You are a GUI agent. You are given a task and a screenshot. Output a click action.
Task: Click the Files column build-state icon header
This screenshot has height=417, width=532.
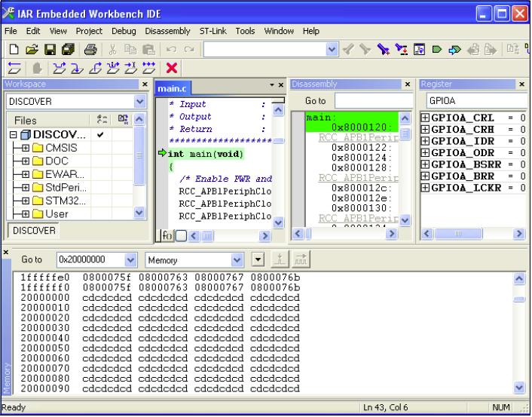[x=123, y=120]
